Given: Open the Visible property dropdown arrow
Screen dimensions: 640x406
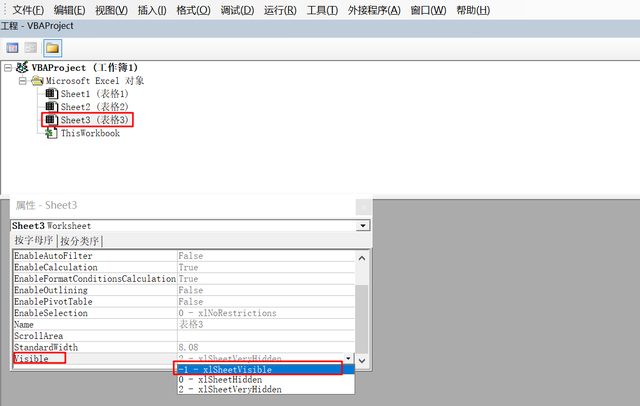Looking at the screenshot, I should coord(348,358).
